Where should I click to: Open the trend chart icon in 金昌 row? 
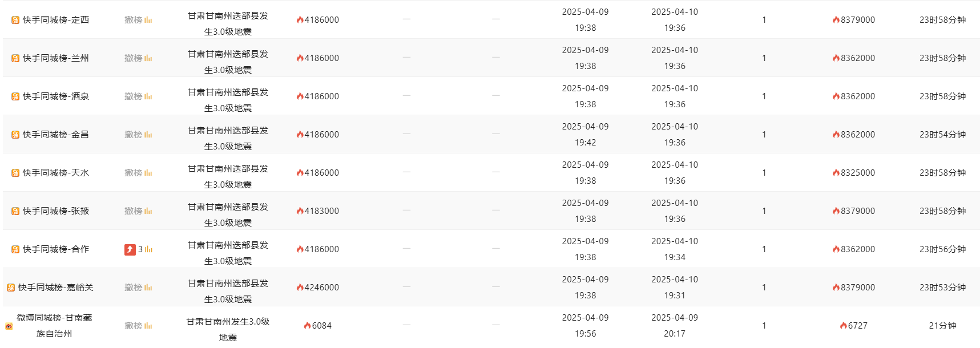click(x=148, y=135)
